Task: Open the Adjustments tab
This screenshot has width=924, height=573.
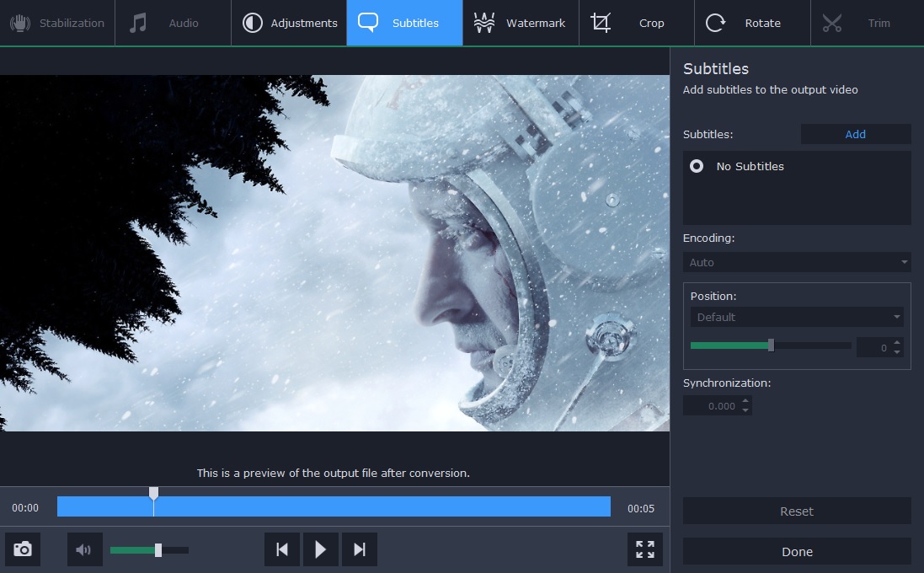Action: point(289,23)
